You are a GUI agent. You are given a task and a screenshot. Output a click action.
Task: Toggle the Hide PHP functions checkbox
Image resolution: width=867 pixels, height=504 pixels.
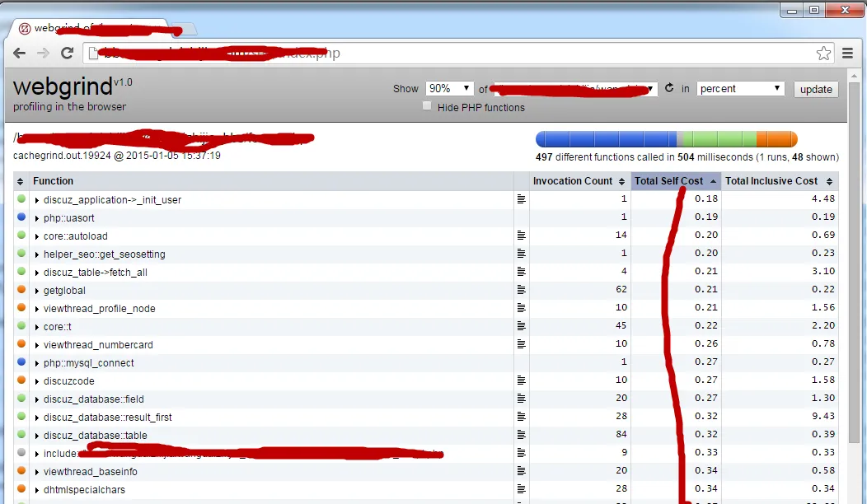point(427,106)
